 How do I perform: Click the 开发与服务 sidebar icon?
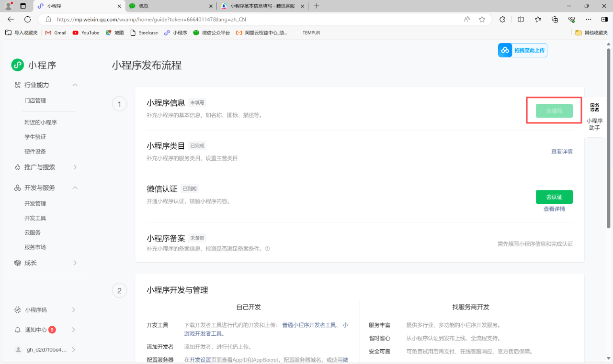[18, 188]
